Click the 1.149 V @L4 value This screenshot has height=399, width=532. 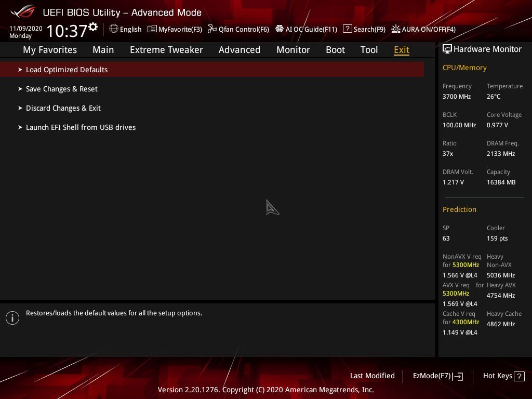[x=460, y=332]
